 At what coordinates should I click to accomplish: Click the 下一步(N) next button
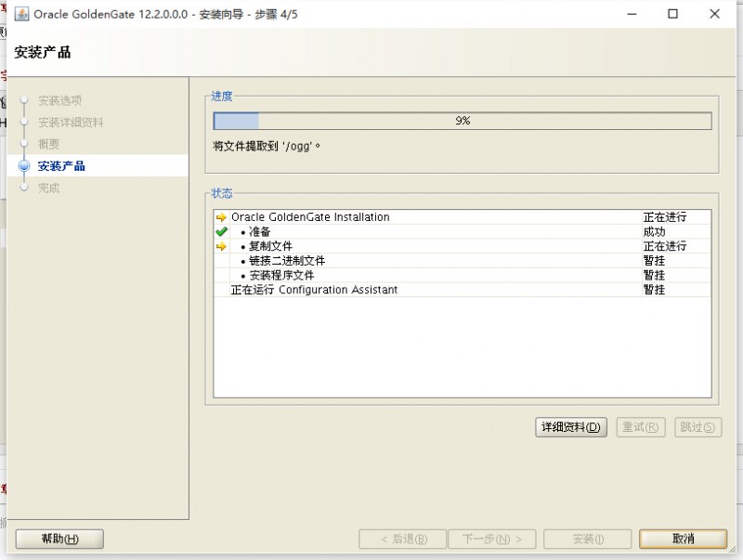(492, 539)
